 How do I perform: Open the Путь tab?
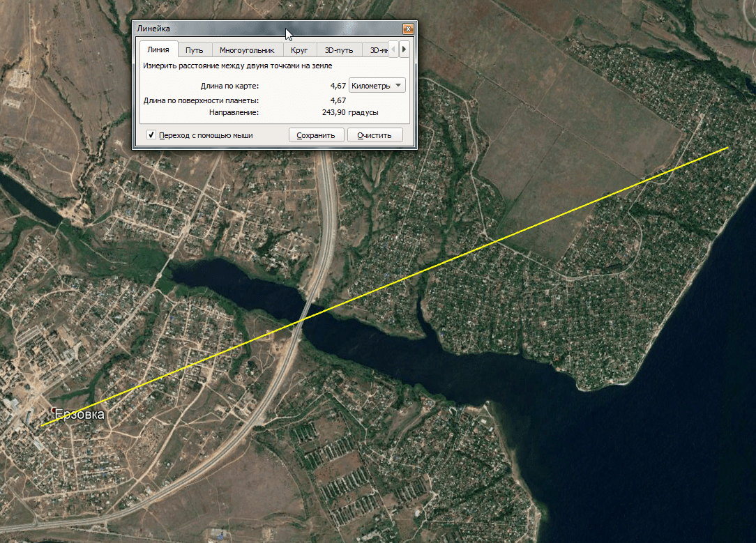coord(195,50)
